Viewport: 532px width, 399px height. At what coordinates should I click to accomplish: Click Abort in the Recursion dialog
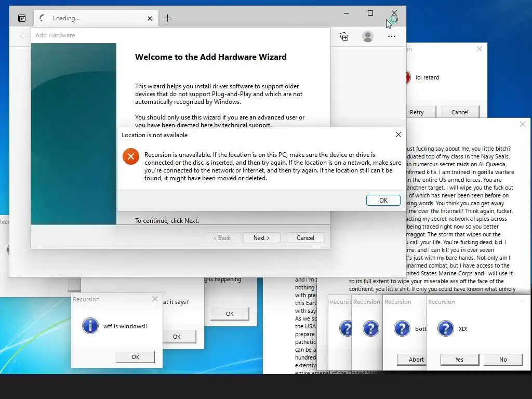coord(411,360)
